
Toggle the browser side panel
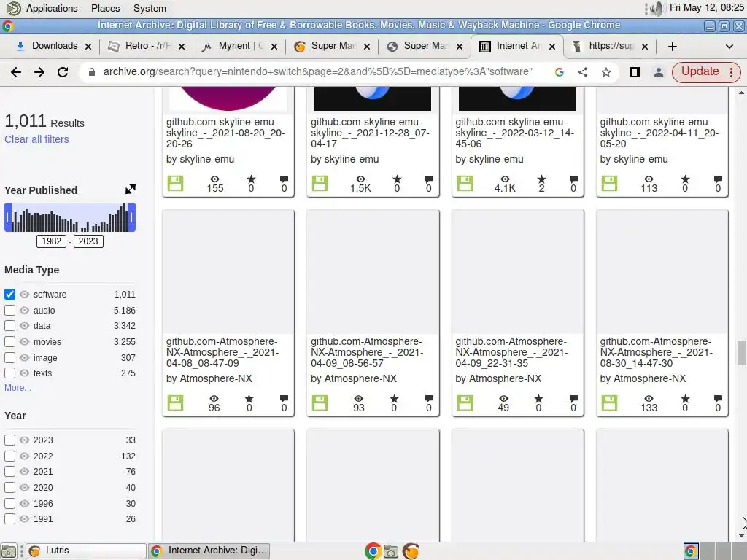coord(635,72)
